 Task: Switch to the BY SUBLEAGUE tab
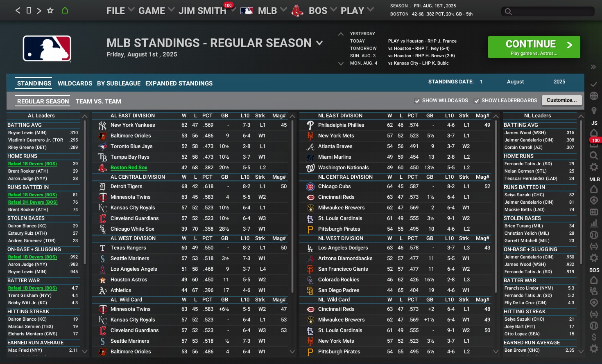tap(119, 83)
